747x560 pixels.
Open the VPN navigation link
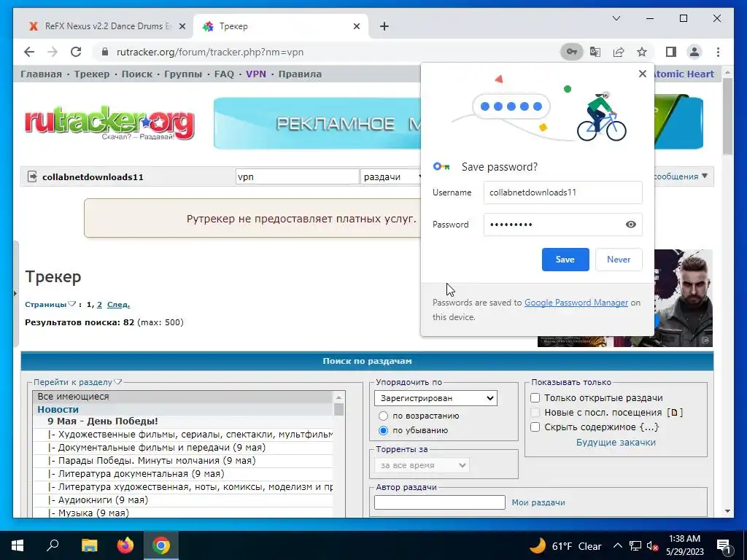click(256, 74)
